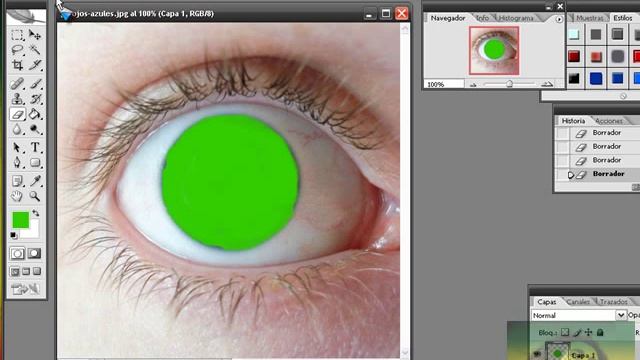640x360 pixels.
Task: Select the Rectangular Marquee tool
Action: [17, 35]
